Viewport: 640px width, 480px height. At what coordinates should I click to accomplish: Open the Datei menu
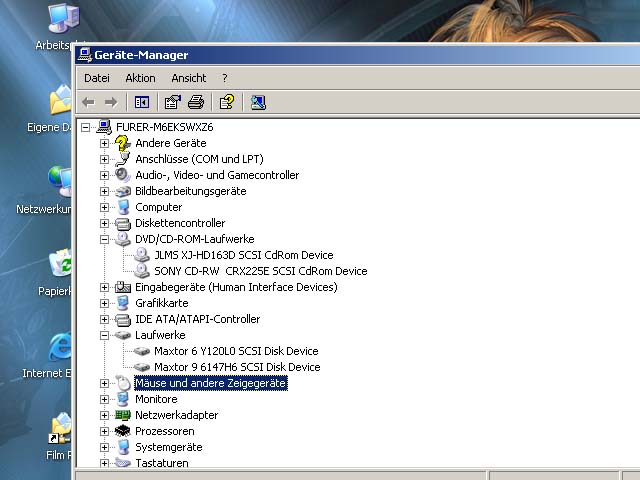click(97, 78)
